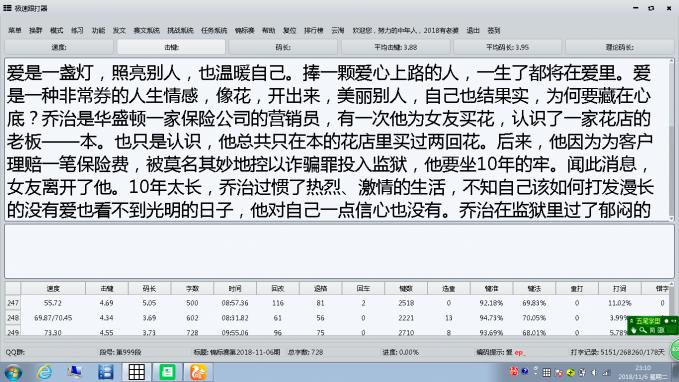This screenshot has width=679, height=382.
Task: Click the 排行榜 menu entry
Action: pos(314,30)
